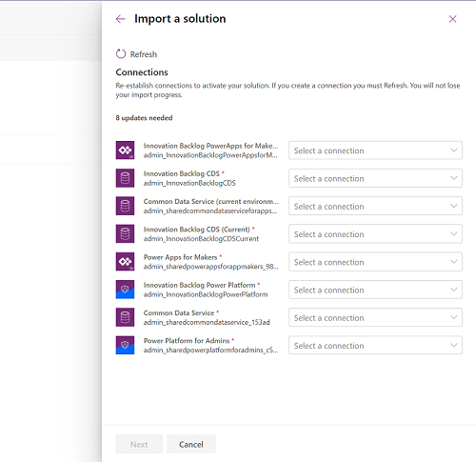This screenshot has height=462, width=476.
Task: Click the Innovation Backlog CDS (Current) icon
Action: [x=125, y=233]
